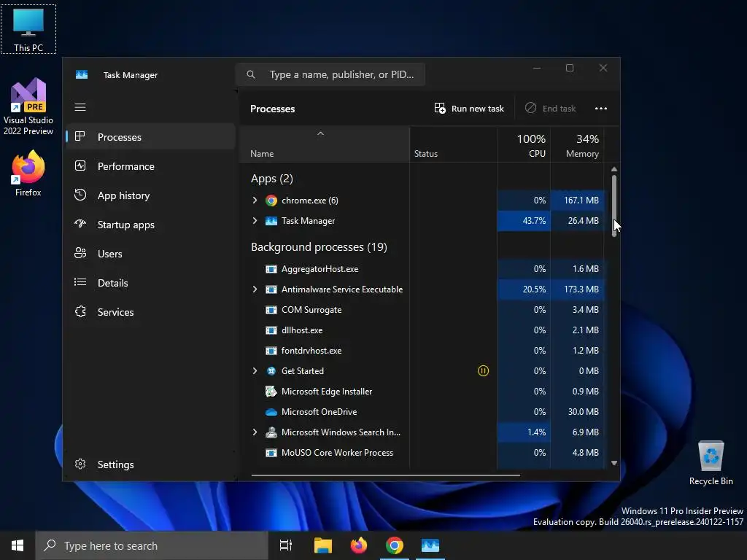The height and width of the screenshot is (560, 747).
Task: Click the taskbar 'Type here to search' box
Action: (152, 545)
